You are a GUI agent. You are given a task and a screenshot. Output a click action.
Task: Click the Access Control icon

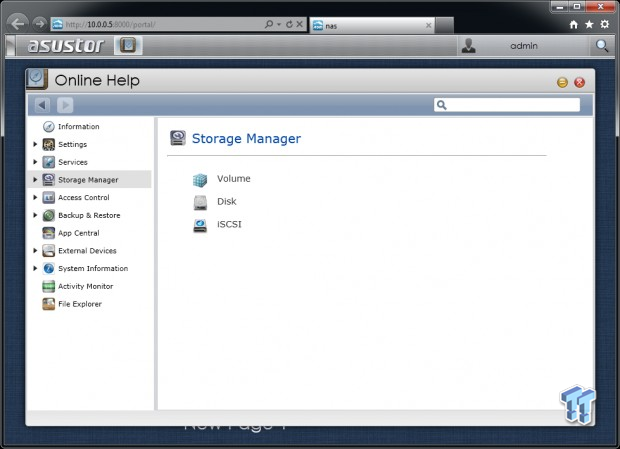coord(48,197)
